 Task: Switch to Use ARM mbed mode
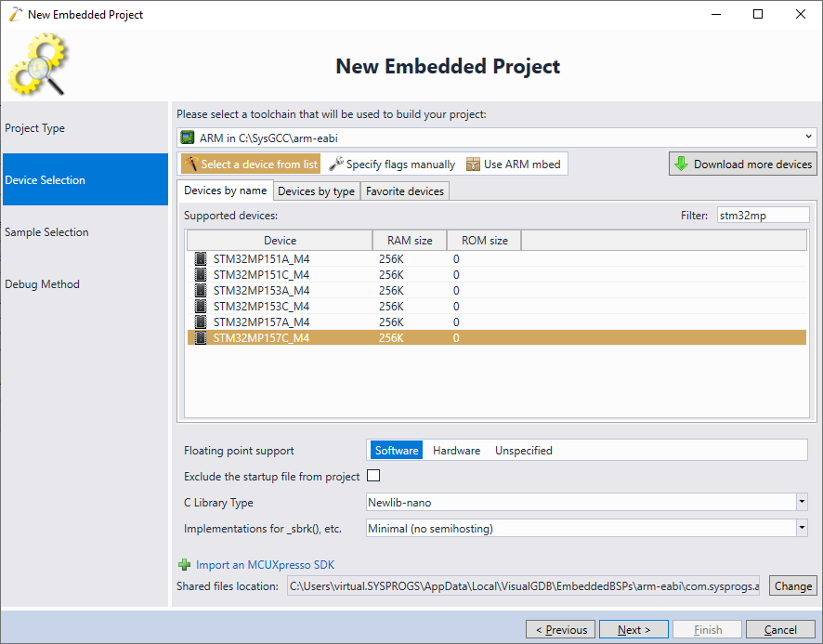tap(514, 164)
